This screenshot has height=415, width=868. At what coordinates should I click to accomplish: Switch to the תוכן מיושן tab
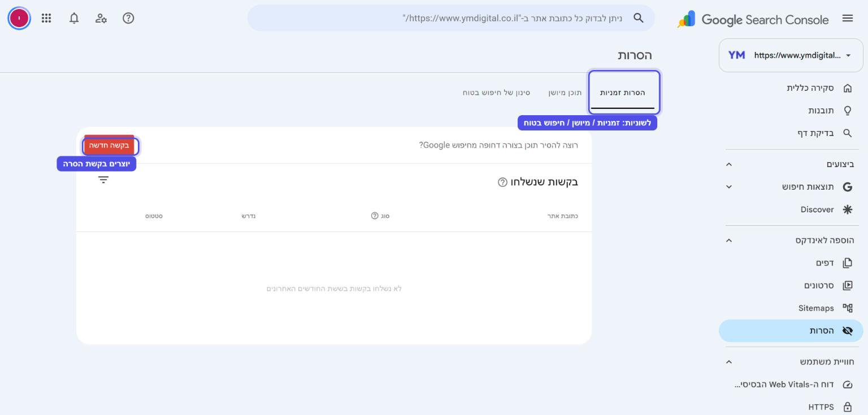[565, 92]
